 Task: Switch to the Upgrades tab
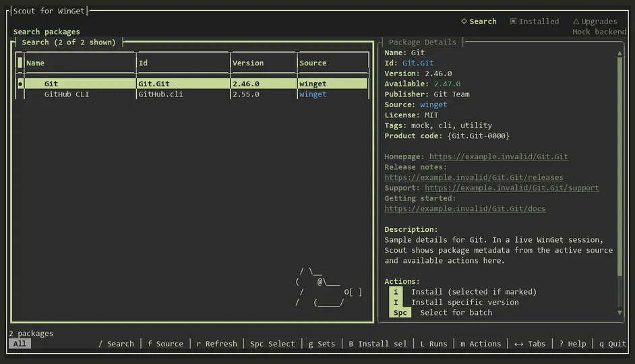click(x=595, y=22)
